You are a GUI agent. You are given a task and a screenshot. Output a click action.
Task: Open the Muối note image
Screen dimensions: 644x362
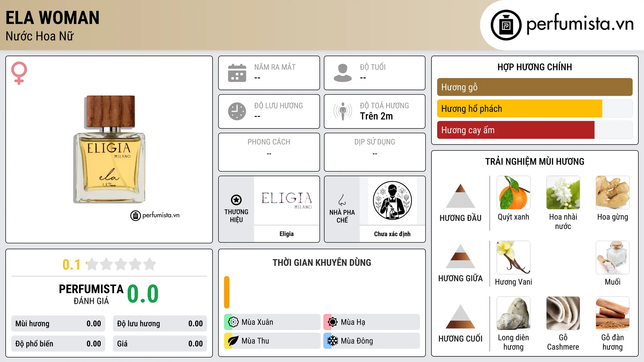613,258
